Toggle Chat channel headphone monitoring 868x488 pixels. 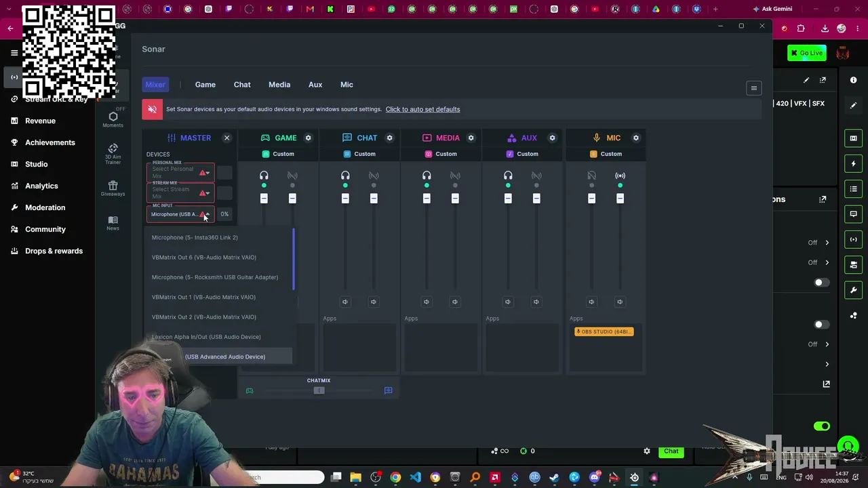click(x=345, y=176)
